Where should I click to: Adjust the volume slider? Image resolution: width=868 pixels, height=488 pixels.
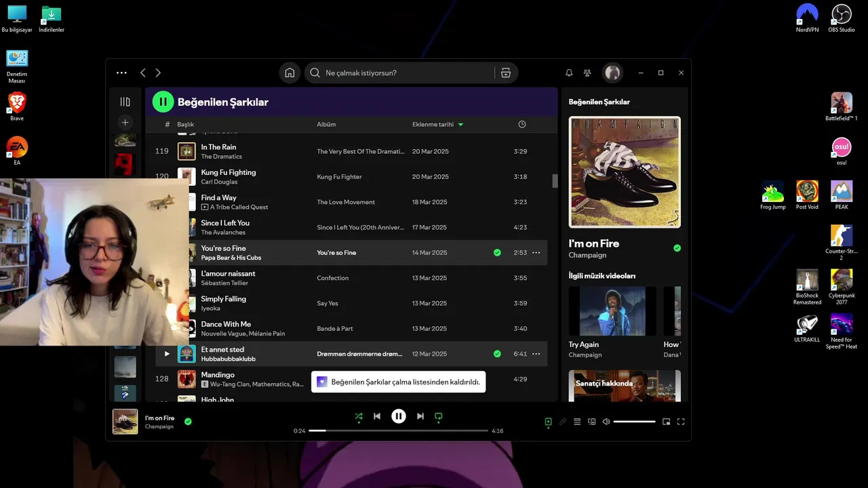635,422
